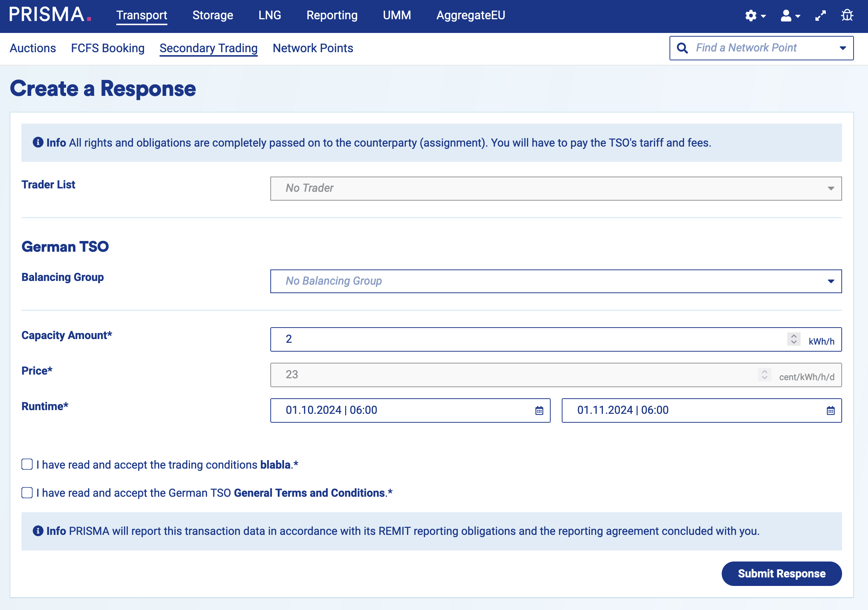Open the General Terms and Conditions link
Image resolution: width=868 pixels, height=610 pixels.
309,493
